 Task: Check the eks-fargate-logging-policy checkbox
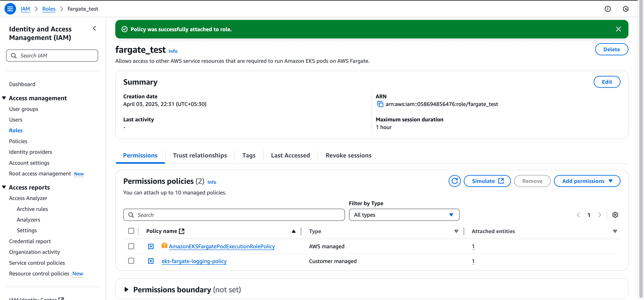point(131,261)
